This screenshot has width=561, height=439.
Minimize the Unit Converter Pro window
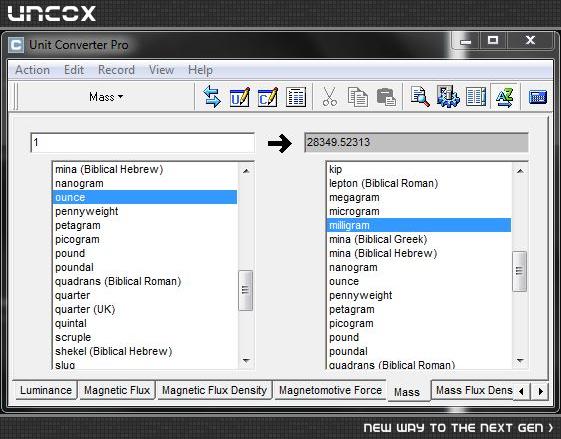tap(465, 41)
